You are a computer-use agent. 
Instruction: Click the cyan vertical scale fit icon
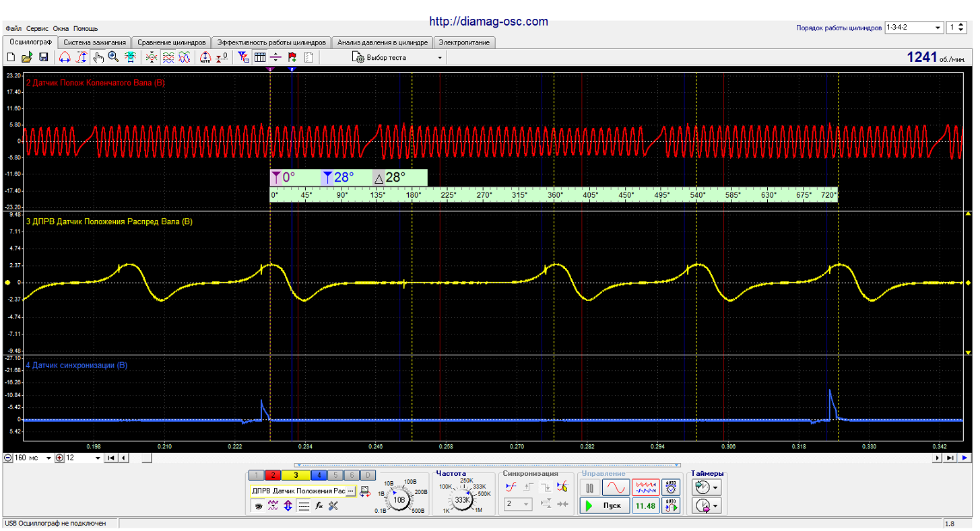(130, 57)
